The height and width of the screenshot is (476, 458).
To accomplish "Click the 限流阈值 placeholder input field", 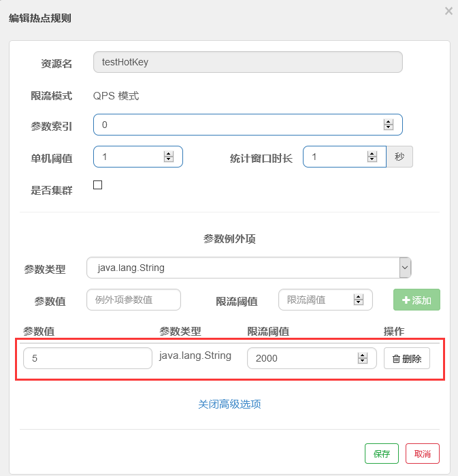I will coord(316,300).
